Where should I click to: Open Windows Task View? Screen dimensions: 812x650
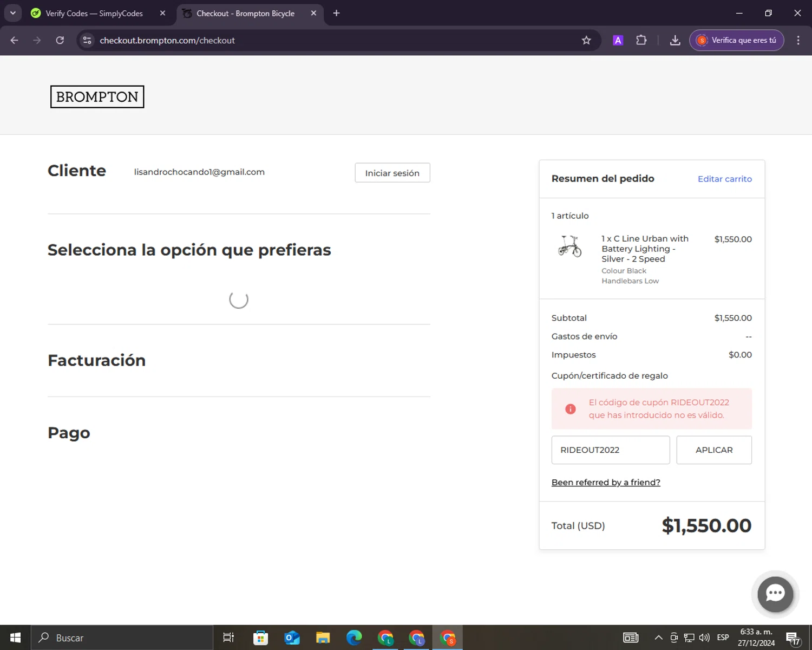coord(228,638)
